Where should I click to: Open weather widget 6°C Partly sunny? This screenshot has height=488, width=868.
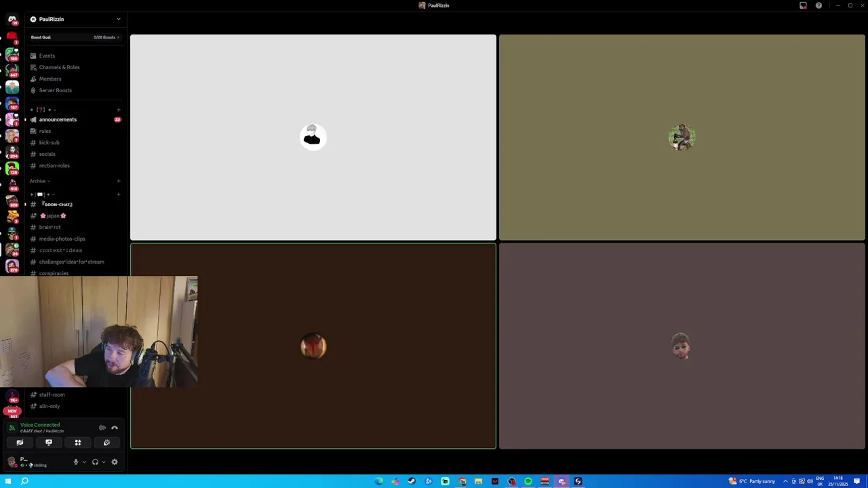(752, 481)
